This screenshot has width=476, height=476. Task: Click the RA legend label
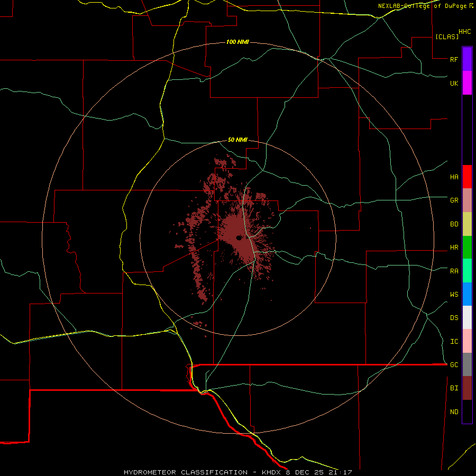point(454,271)
